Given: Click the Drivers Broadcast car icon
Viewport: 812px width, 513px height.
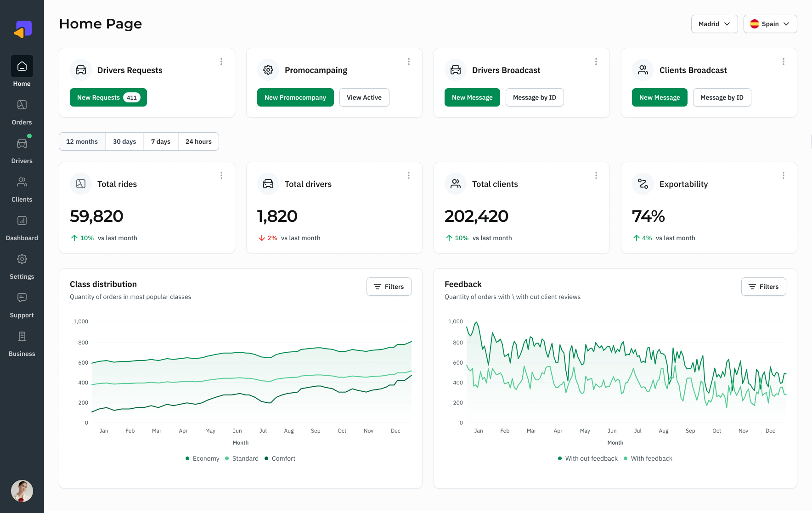Looking at the screenshot, I should (x=456, y=70).
